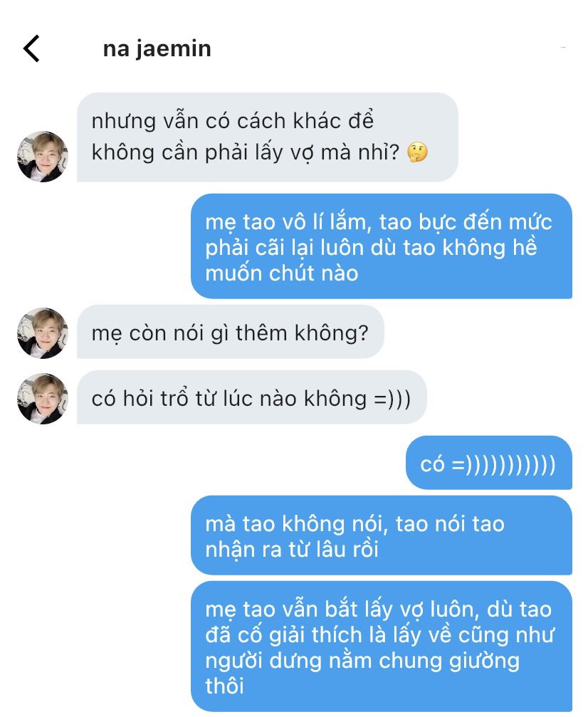Screen dimensions: 588x717
Task: Tap the avatar beside 'có hỏi trổ từ lúc nào không'
Action: click(43, 398)
